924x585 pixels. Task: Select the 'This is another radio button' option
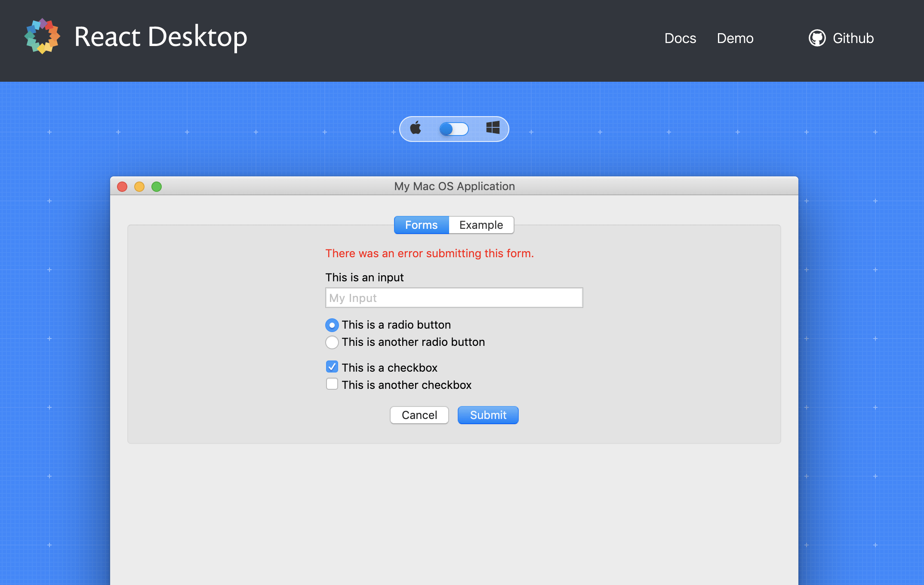click(x=332, y=342)
